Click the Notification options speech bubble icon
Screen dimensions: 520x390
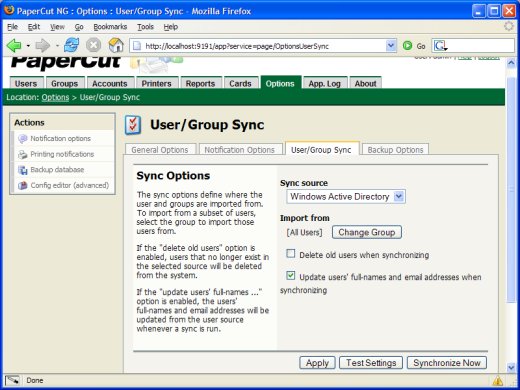(23, 138)
